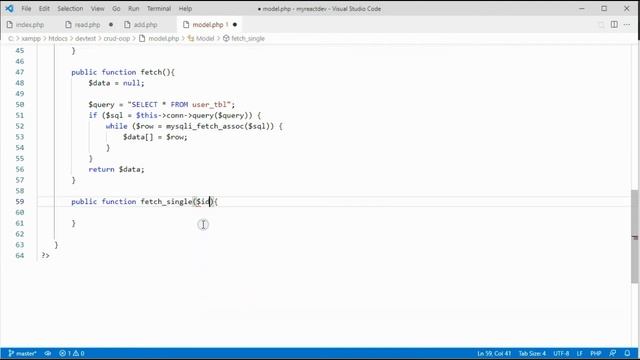
Task: Click the htdocs breadcrumb
Action: coord(58,38)
